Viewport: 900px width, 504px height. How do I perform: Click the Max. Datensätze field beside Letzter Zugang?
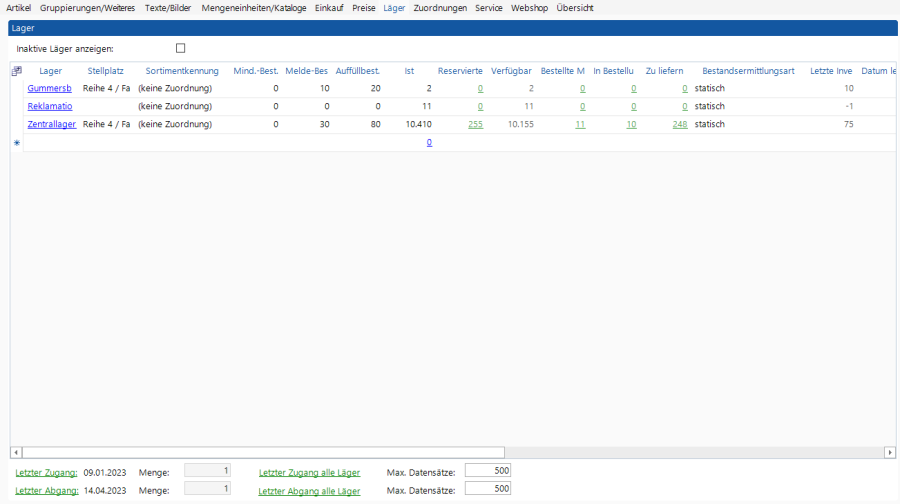pyautogui.click(x=488, y=471)
